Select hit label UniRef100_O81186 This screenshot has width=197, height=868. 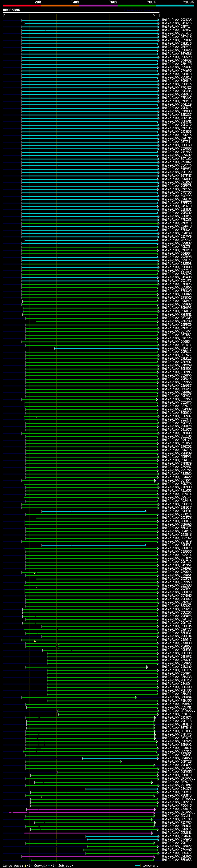tap(176, 436)
